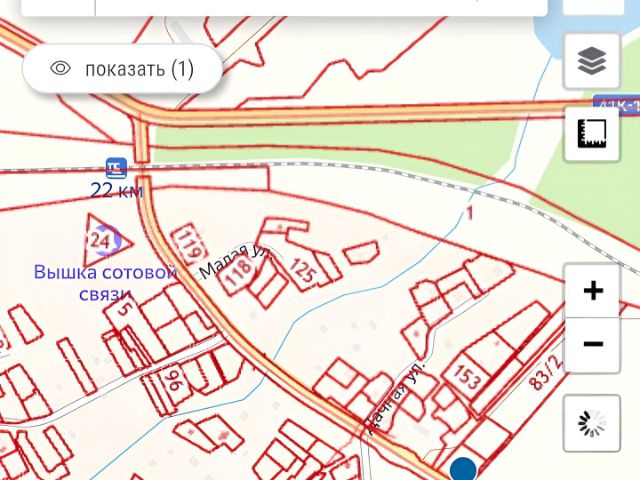
Task: Open the map layers panel
Action: tap(591, 61)
